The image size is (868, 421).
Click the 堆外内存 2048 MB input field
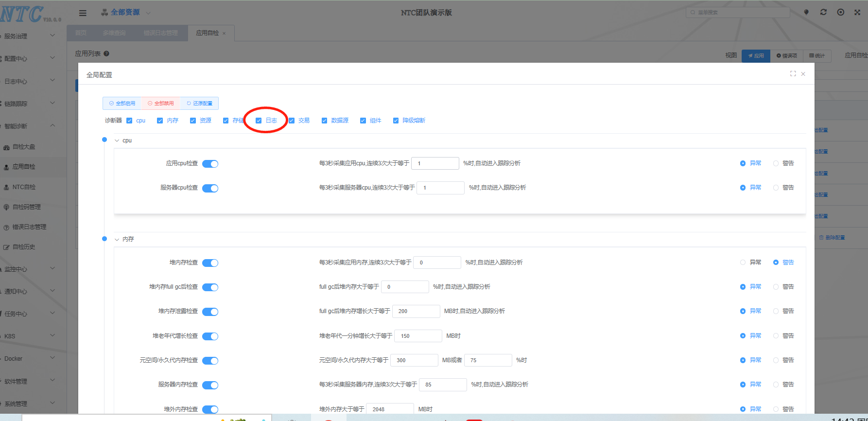point(390,409)
